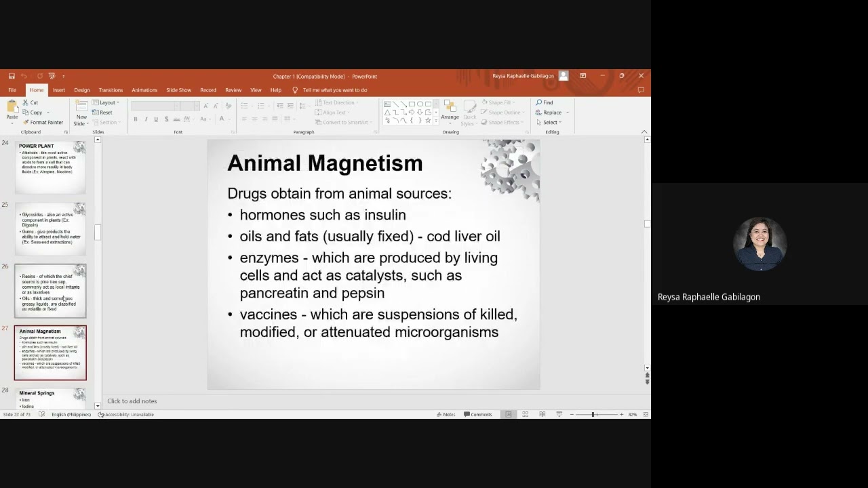Click the Undo arrow in quick access toolbar
Screen dimensions: 868x488
24,76
